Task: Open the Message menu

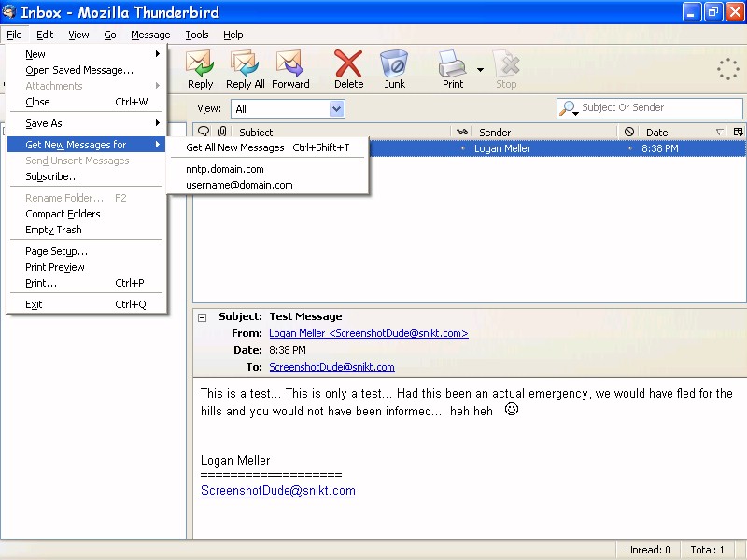Action: click(x=150, y=35)
